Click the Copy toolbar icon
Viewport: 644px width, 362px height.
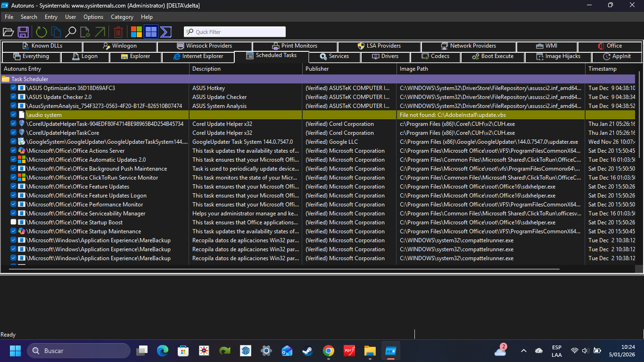pos(56,32)
